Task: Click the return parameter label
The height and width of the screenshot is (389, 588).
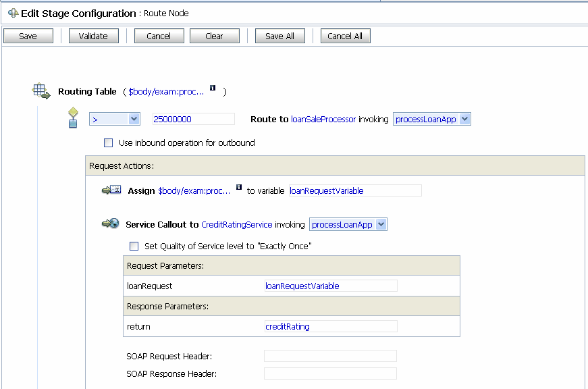Action: click(138, 327)
